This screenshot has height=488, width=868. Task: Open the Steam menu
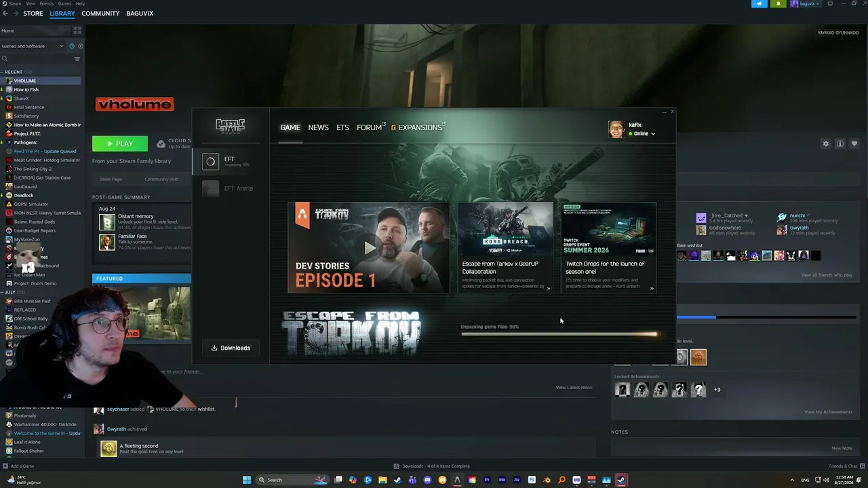point(15,3)
